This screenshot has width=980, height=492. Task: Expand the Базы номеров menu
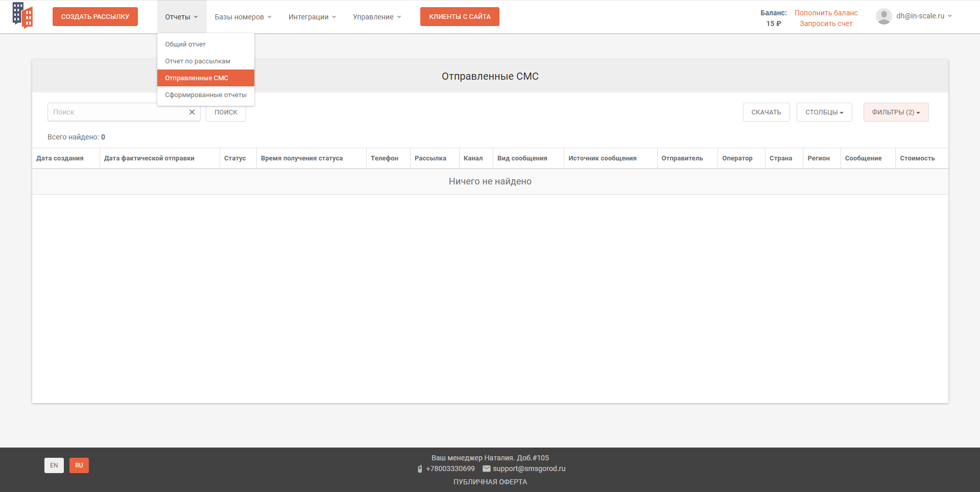243,17
